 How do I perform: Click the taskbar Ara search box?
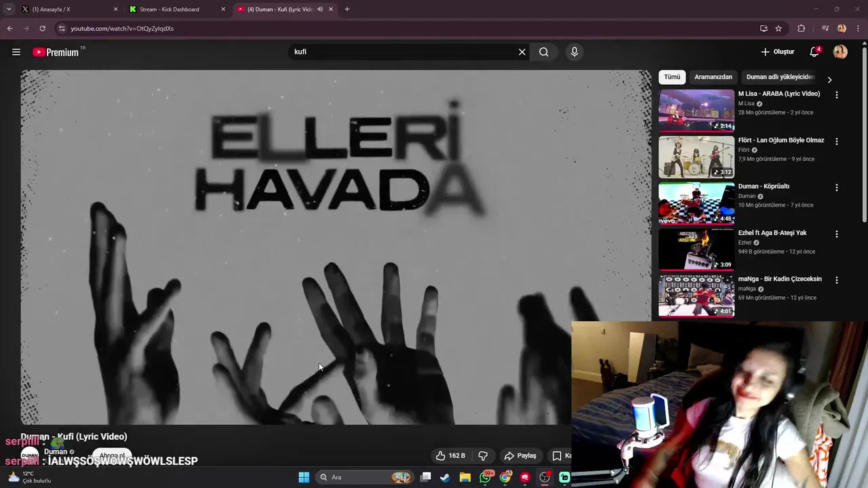(x=366, y=477)
